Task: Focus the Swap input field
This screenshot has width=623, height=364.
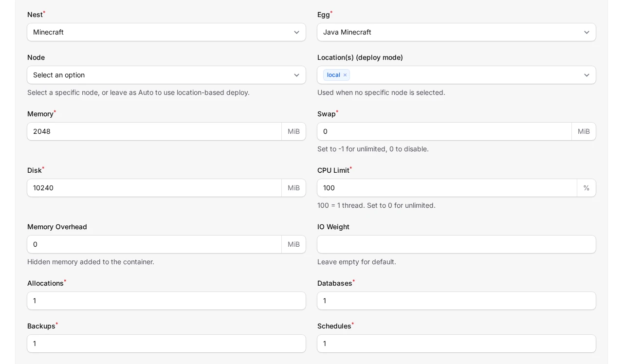Action: pyautogui.click(x=444, y=131)
